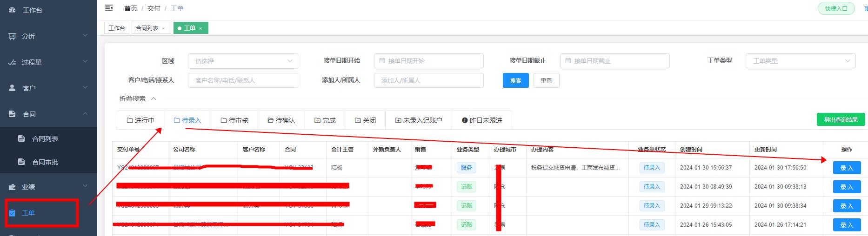Click the 快捷入口 button
The width and height of the screenshot is (868, 236).
[836, 8]
